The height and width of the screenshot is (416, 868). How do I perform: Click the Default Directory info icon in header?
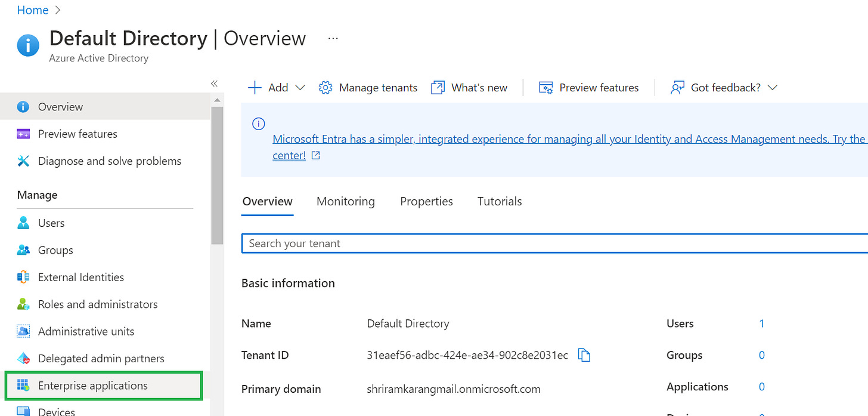28,45
